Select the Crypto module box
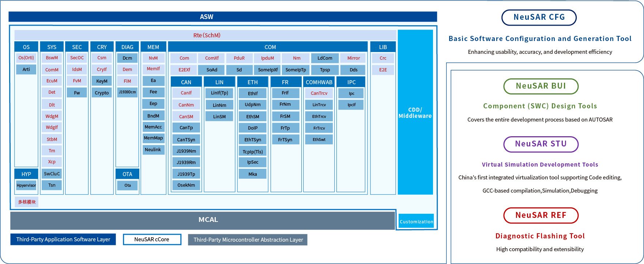Image resolution: width=644 pixels, height=264 pixels. click(102, 93)
